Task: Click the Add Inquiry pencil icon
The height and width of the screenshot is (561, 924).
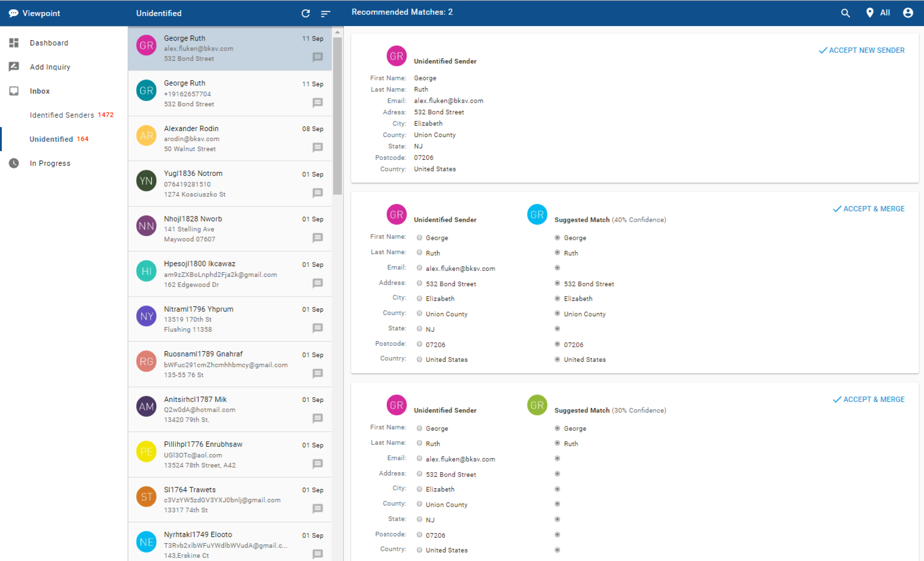Action: click(14, 67)
